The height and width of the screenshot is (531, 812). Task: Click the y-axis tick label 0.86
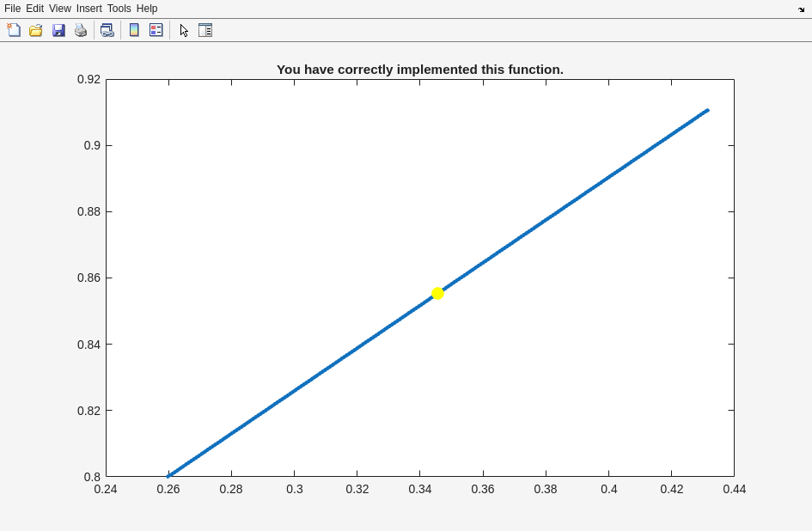pyautogui.click(x=89, y=278)
